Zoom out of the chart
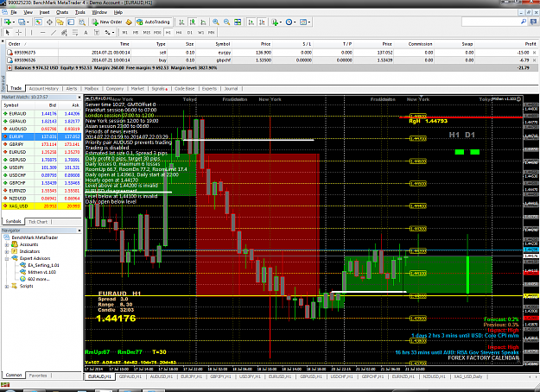The image size is (540, 392). (x=226, y=22)
